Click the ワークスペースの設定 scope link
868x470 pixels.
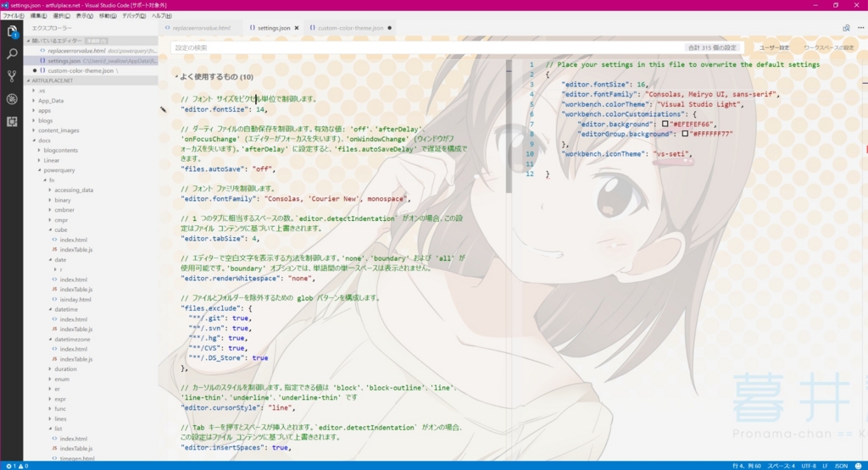829,47
